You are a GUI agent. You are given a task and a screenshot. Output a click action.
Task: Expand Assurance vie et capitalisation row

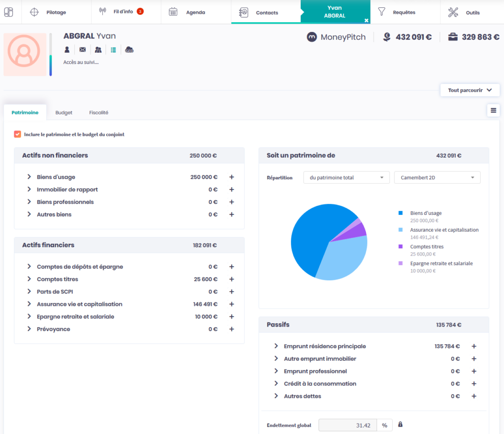[30, 304]
